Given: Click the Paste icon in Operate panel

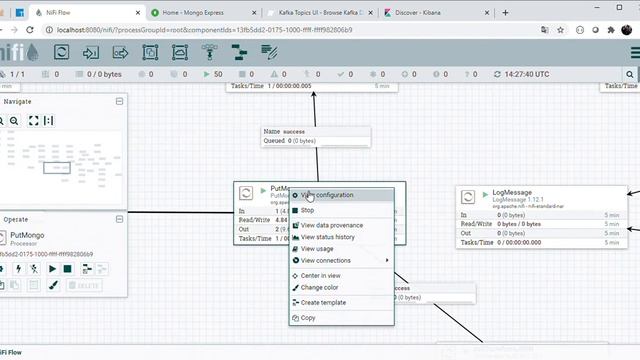Looking at the screenshot, I should pos(15,285).
